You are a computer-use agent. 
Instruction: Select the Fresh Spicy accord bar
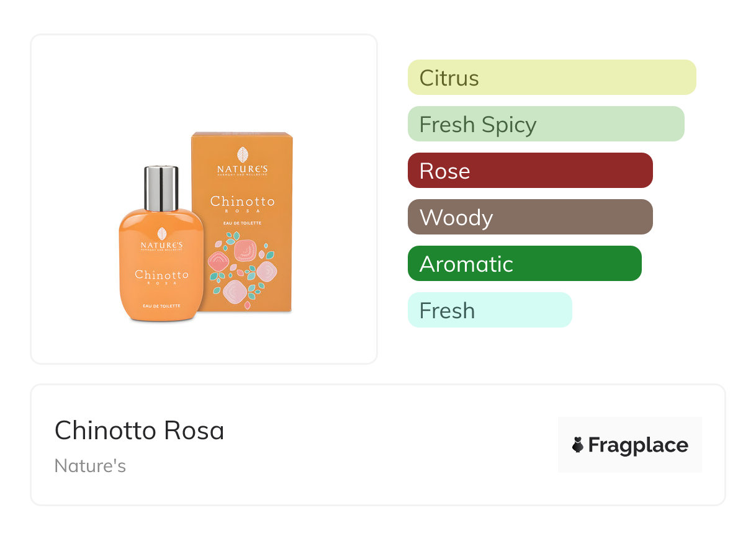tap(546, 124)
